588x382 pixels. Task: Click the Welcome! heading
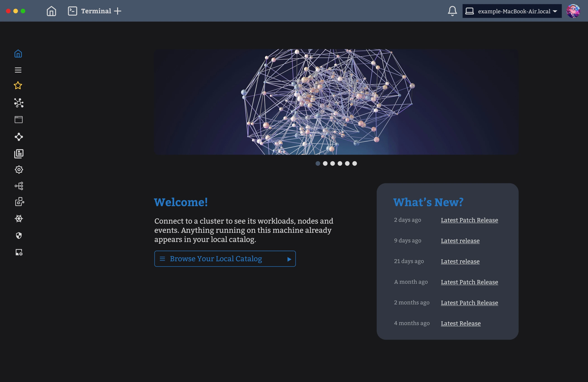pos(181,202)
